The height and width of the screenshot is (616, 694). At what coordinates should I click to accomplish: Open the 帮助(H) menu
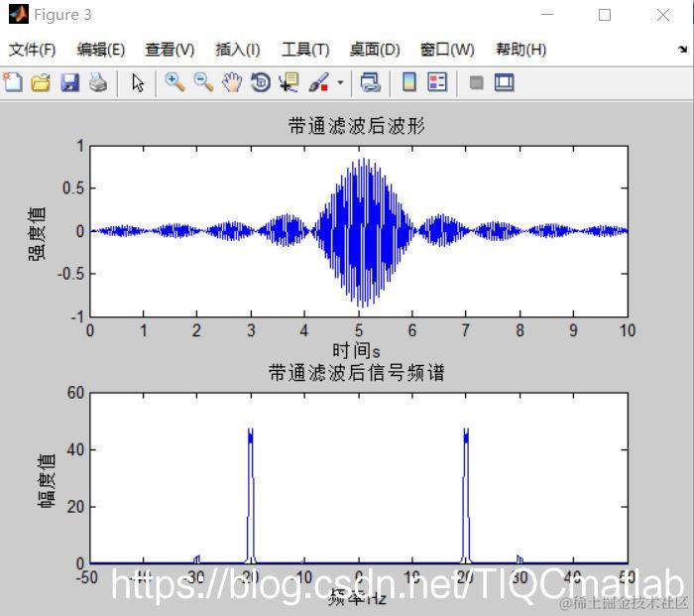[x=520, y=50]
